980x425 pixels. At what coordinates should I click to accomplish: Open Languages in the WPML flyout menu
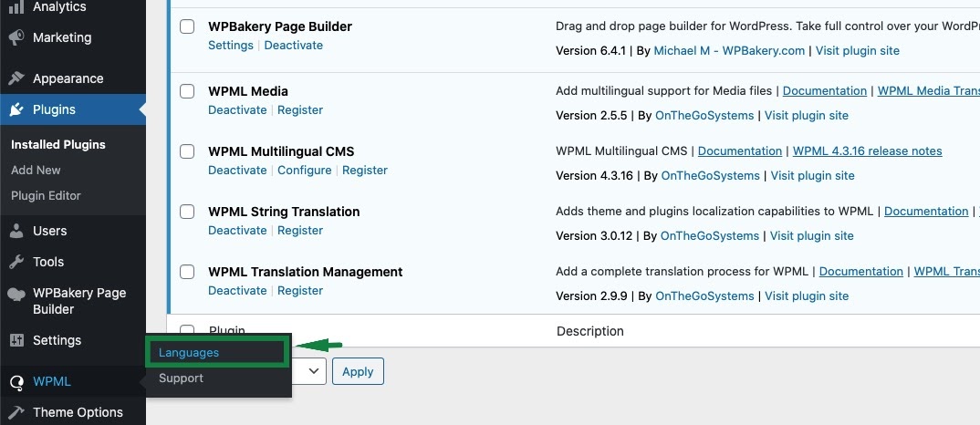(x=189, y=352)
